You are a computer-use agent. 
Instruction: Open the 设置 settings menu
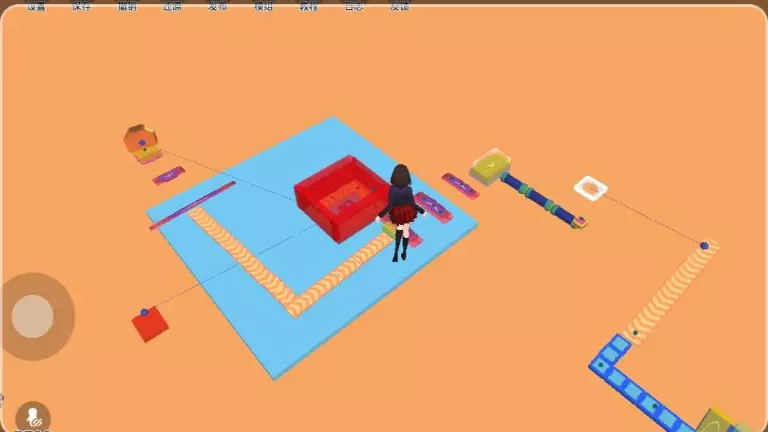[36, 6]
